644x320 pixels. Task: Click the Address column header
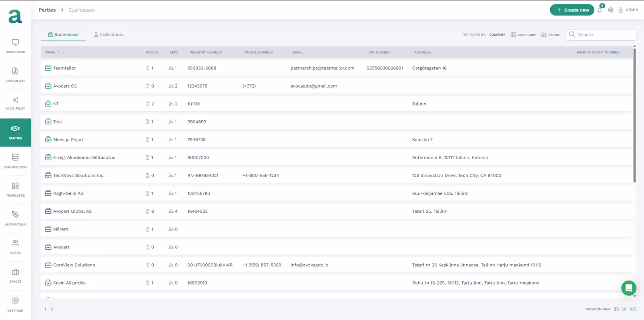coord(423,52)
